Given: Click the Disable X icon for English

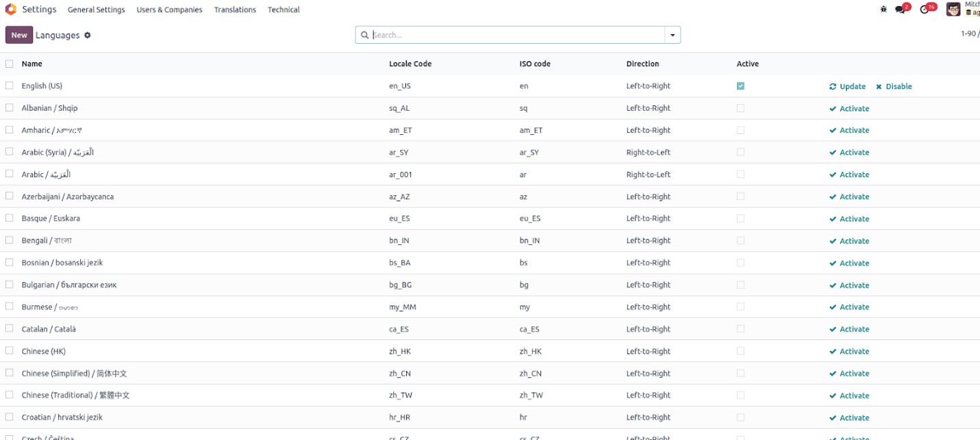Looking at the screenshot, I should [879, 87].
